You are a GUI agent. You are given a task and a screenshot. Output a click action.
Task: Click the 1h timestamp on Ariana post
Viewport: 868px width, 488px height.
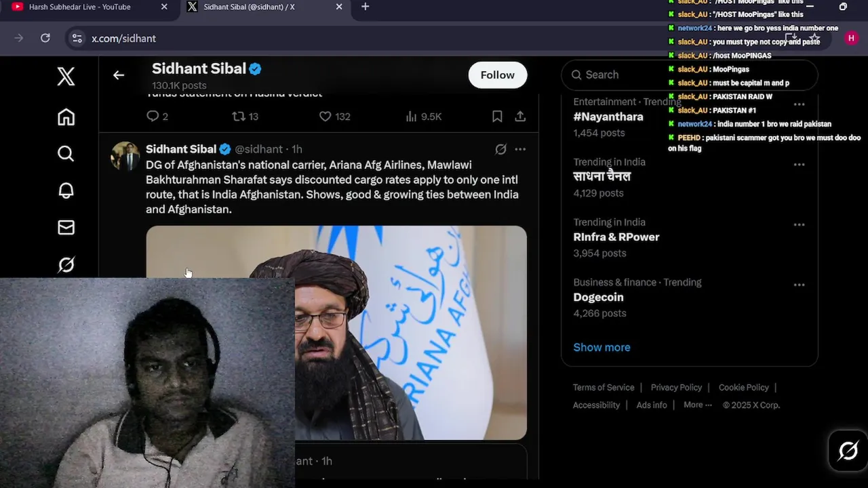(x=297, y=149)
